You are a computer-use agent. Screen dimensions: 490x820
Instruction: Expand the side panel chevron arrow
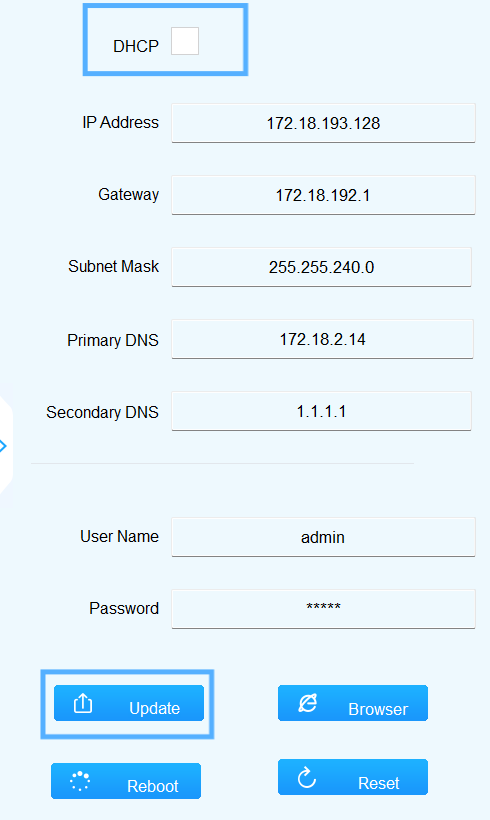3,446
